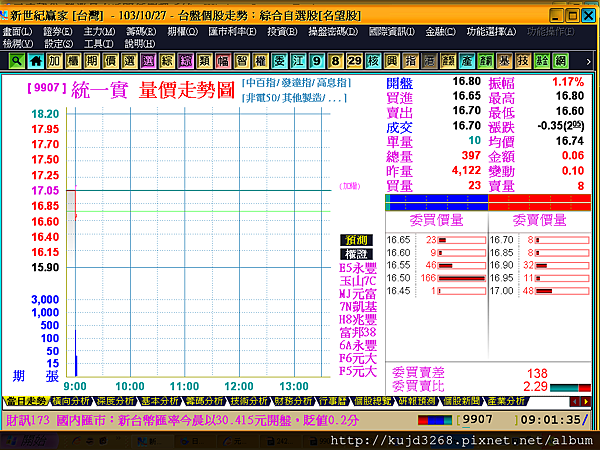Click the orange 指 index toolbar icon
Image resolution: width=600 pixels, height=450 pixels.
(x=411, y=61)
